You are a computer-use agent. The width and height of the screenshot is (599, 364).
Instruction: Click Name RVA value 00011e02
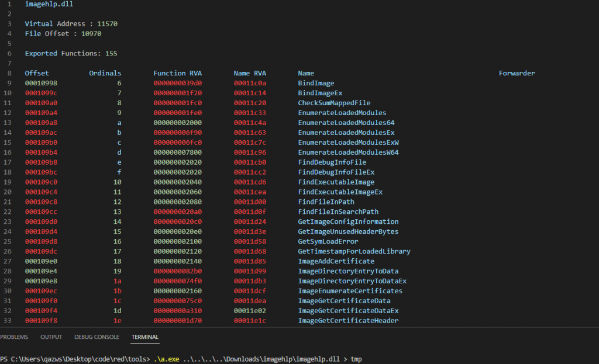pos(250,311)
